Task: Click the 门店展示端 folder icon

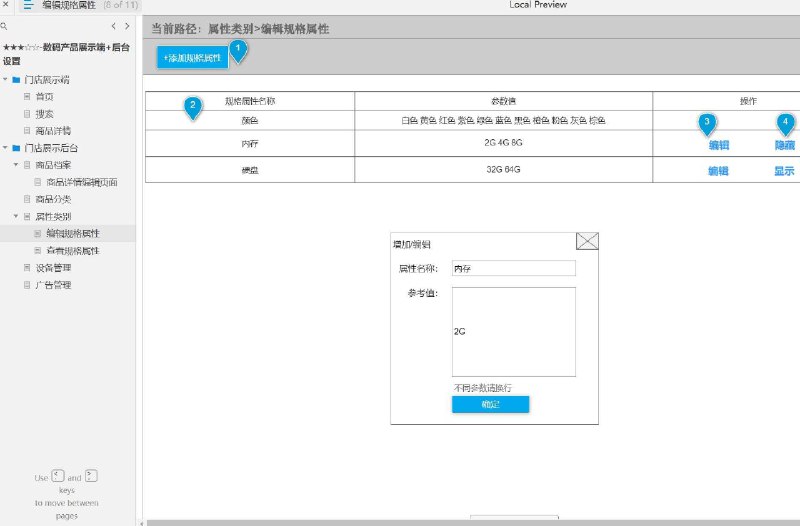Action: tap(16, 80)
